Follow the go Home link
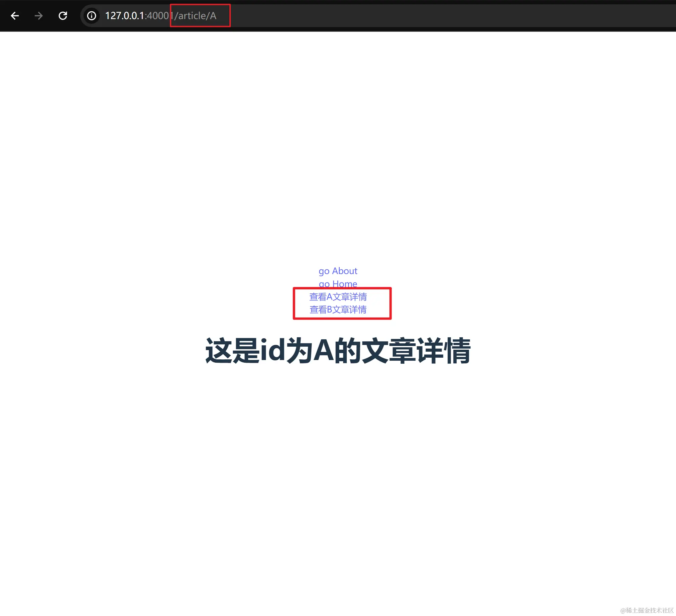This screenshot has width=676, height=616. [x=338, y=284]
